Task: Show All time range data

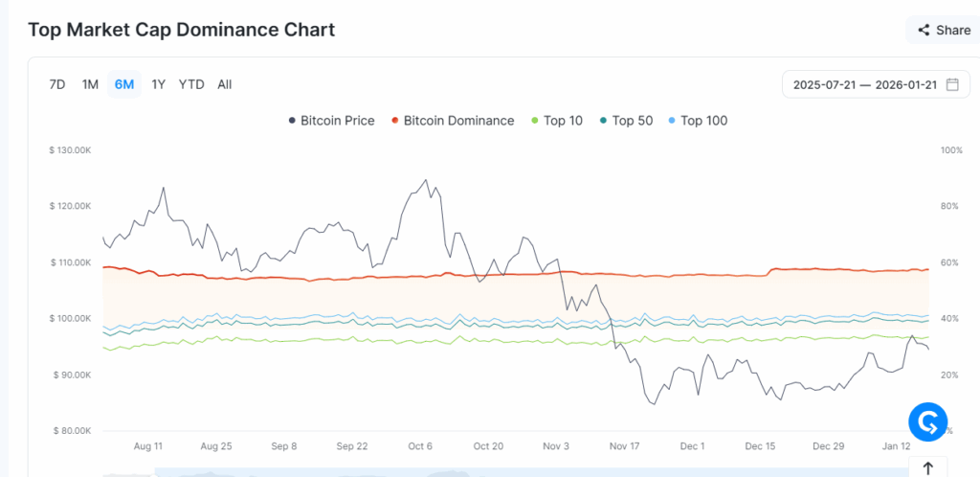Action: pos(224,84)
